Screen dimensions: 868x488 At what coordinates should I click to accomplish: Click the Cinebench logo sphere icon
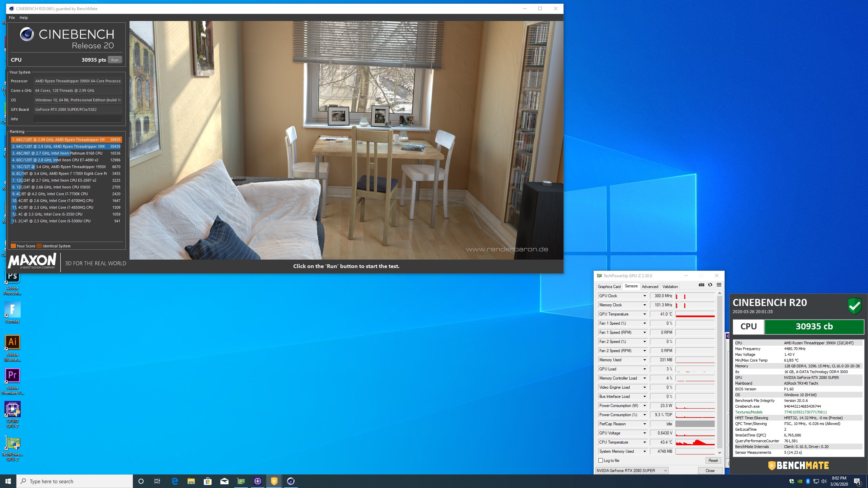[x=27, y=34]
